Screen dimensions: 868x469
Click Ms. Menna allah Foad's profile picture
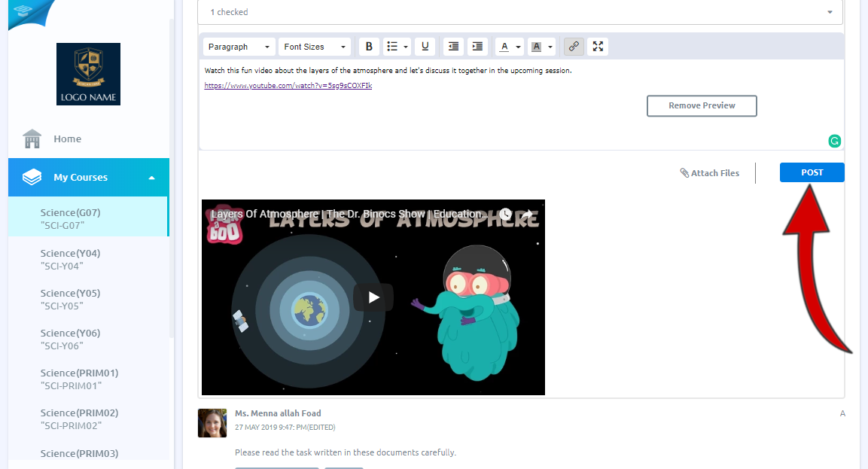[x=212, y=423]
